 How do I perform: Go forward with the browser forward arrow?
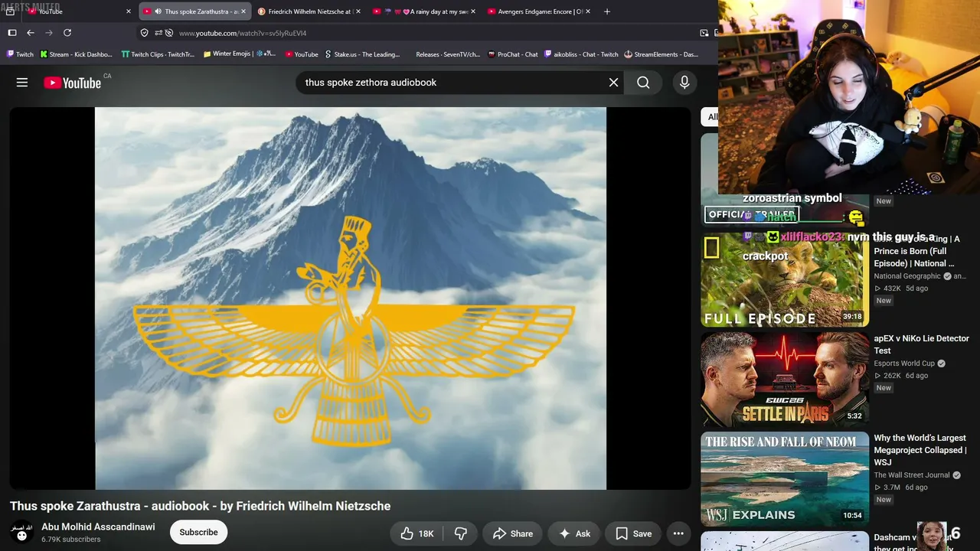coord(49,33)
